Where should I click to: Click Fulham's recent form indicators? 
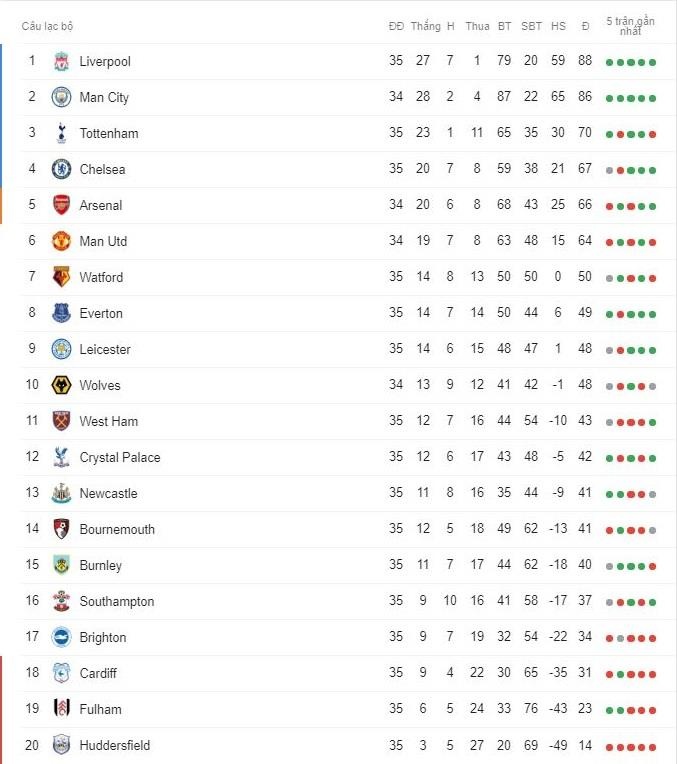pyautogui.click(x=630, y=710)
